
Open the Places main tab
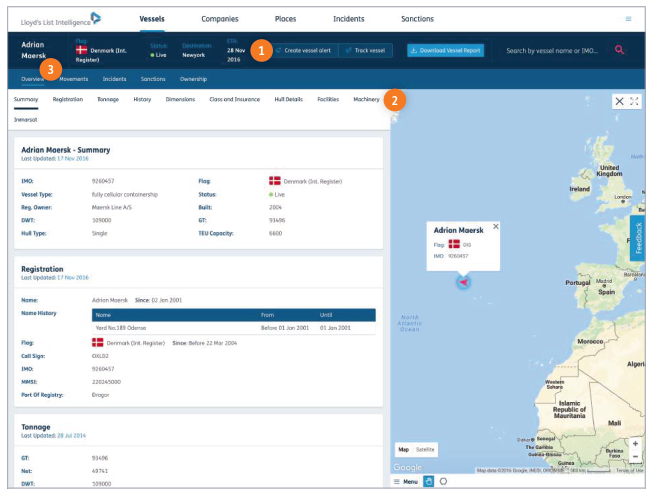[x=285, y=19]
